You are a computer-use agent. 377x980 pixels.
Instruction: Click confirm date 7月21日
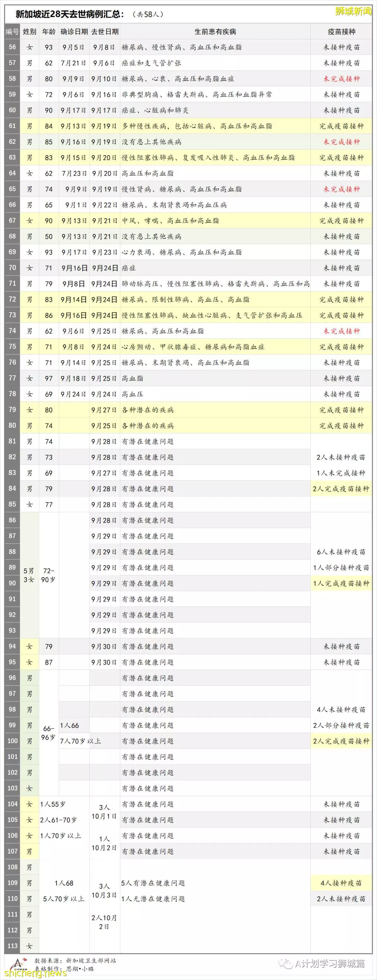(74, 63)
